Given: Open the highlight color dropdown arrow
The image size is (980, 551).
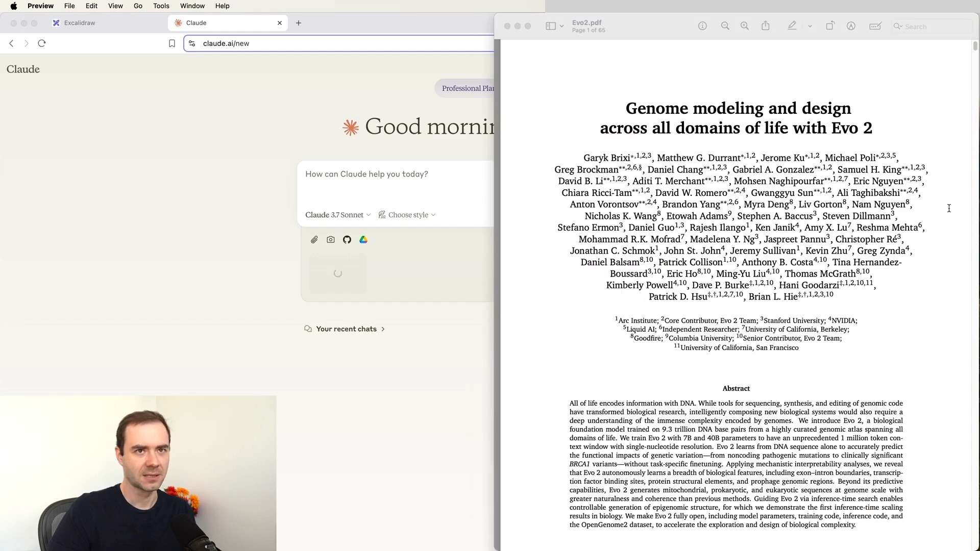Looking at the screenshot, I should click(x=810, y=26).
